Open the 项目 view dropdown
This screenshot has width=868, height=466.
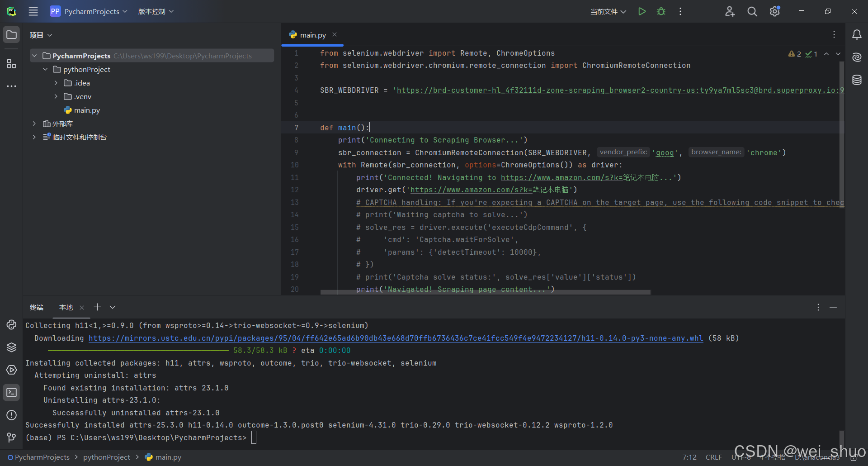coord(41,35)
